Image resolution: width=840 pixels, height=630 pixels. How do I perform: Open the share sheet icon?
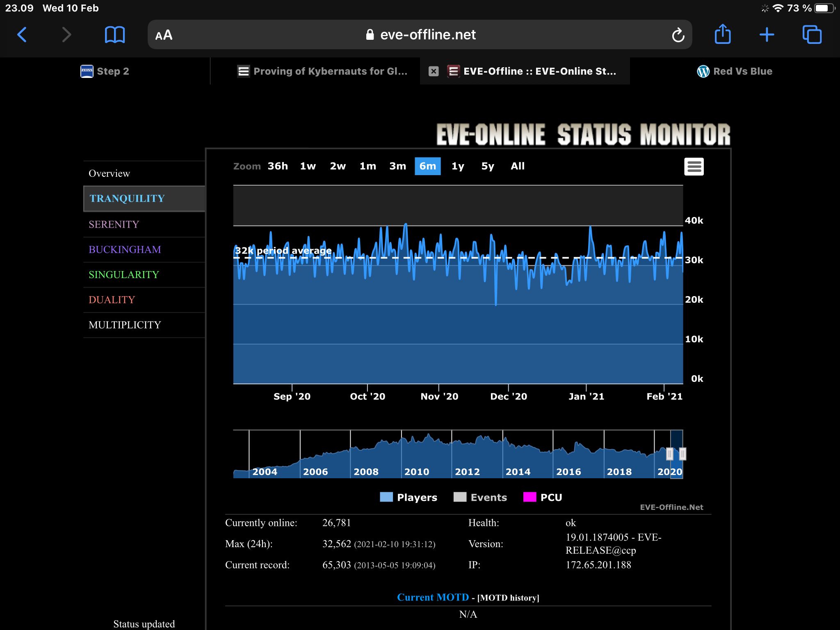(722, 34)
